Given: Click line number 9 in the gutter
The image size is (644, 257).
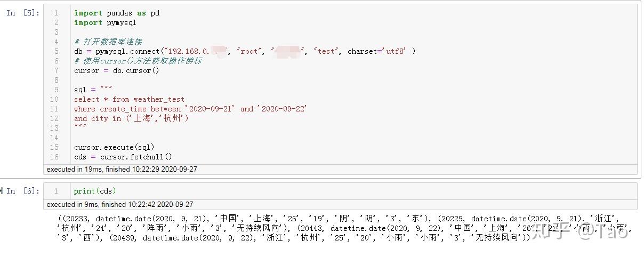Looking at the screenshot, I should click(56, 90).
